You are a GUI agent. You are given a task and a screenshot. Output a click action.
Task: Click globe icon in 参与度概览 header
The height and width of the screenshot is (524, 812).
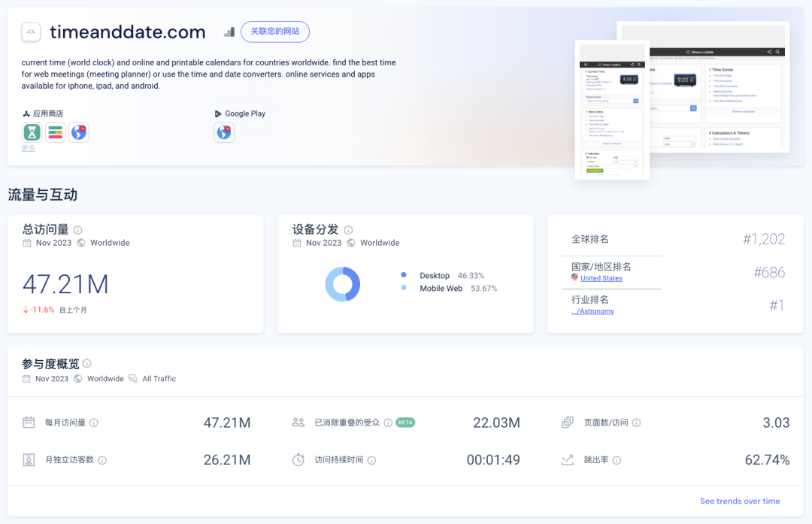tap(78, 378)
